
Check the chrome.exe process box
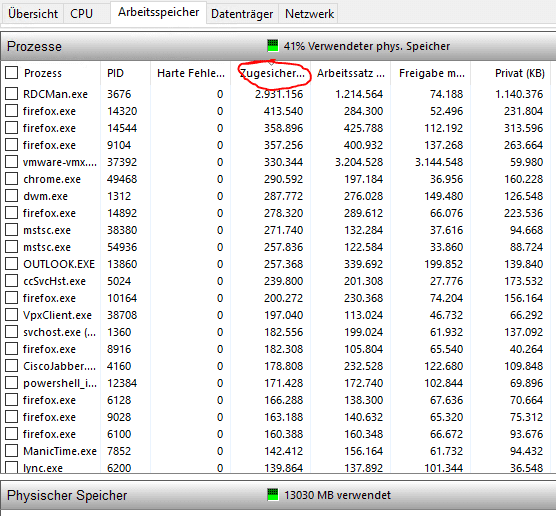(12, 179)
